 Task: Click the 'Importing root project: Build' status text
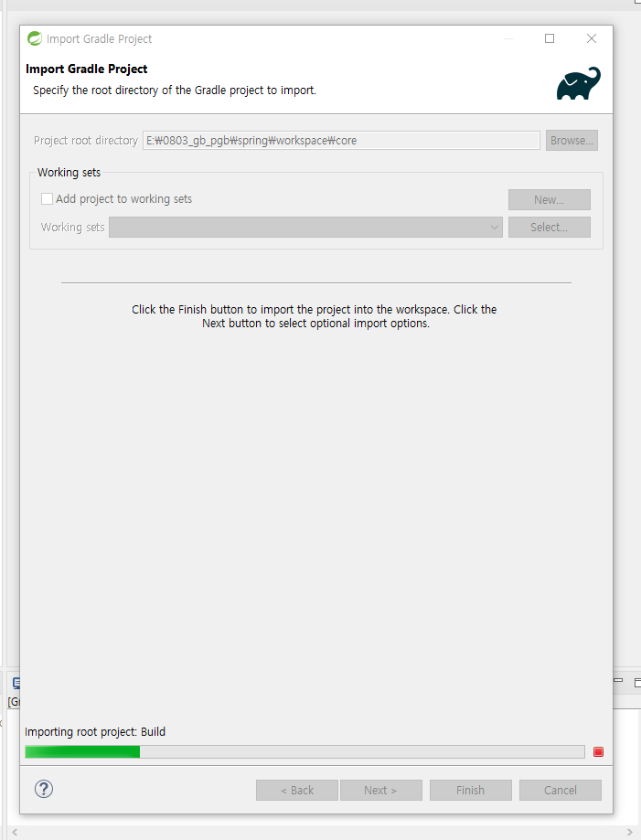pos(95,732)
